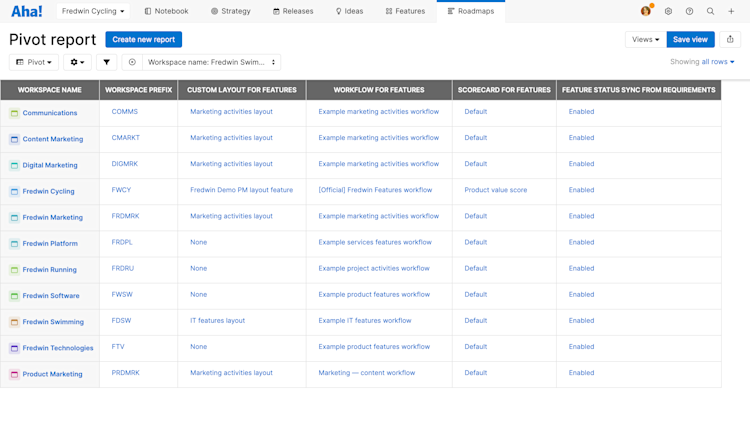Click Enabled in the Fredwin Technologies row
This screenshot has width=750, height=439.
point(581,347)
